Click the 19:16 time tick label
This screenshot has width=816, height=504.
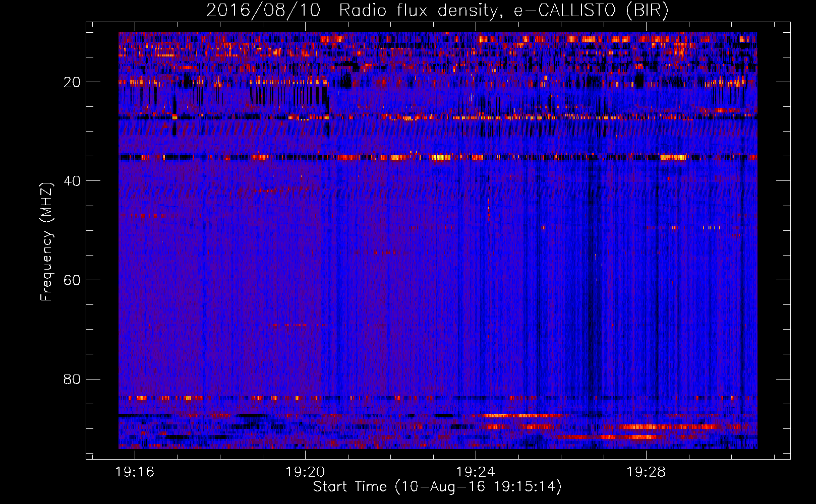click(x=135, y=472)
